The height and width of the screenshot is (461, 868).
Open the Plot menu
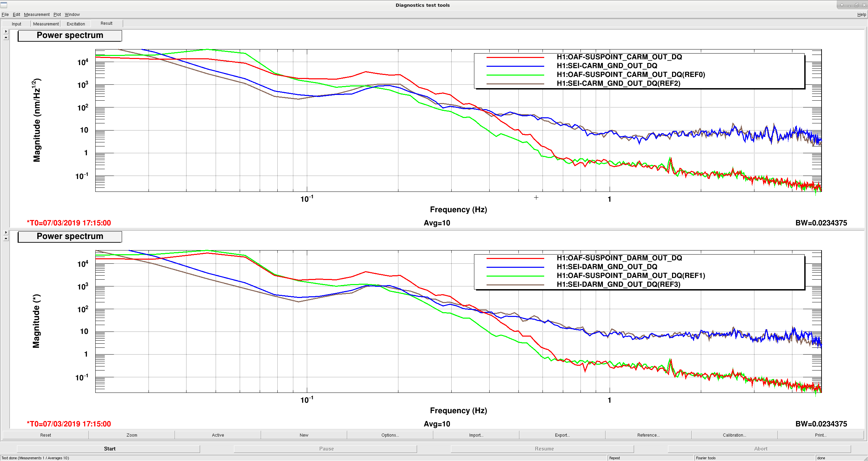(57, 15)
